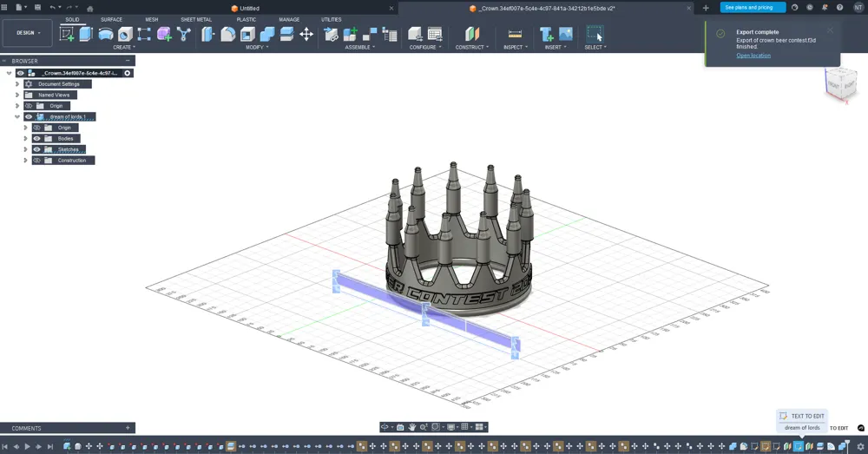868x454 pixels.
Task: Click the Save disk icon
Action: tap(37, 7)
